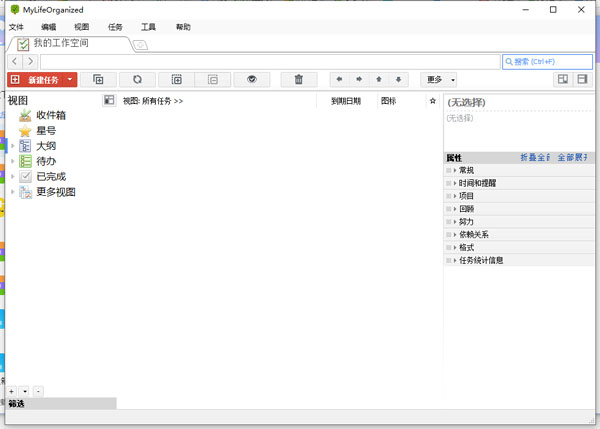The width and height of the screenshot is (600, 429).
Task: Select the 大纲 Outline view
Action: pyautogui.click(x=46, y=146)
